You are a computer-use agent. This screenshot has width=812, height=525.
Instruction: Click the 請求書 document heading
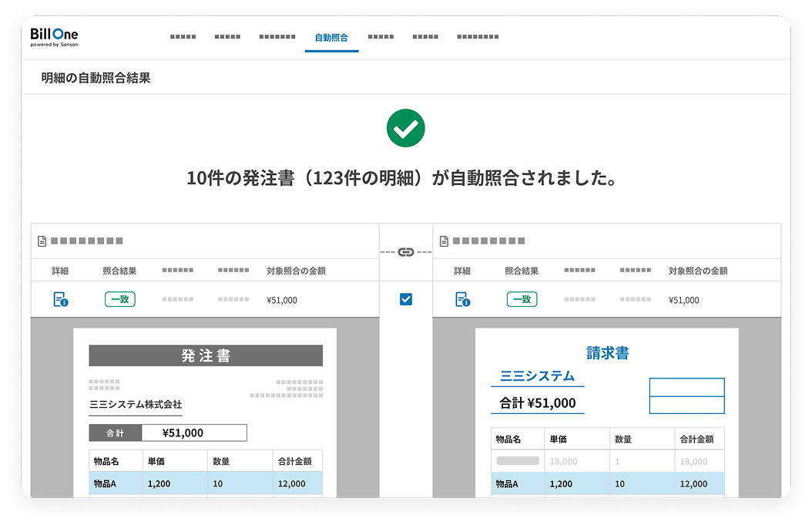tap(607, 353)
